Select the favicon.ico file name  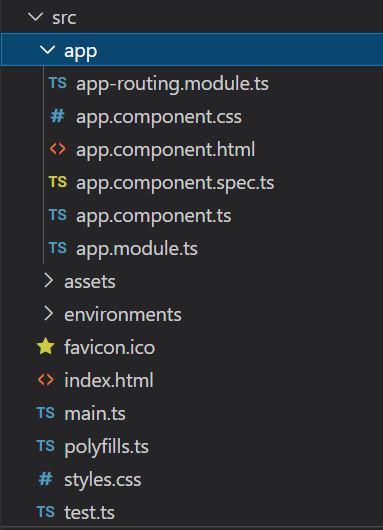point(110,347)
